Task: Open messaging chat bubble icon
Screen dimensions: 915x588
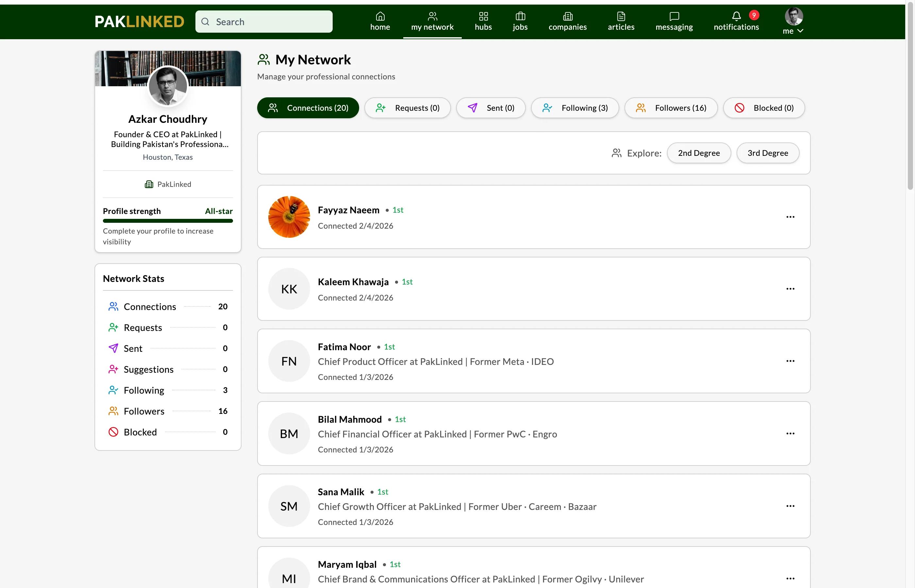Action: coord(674,16)
